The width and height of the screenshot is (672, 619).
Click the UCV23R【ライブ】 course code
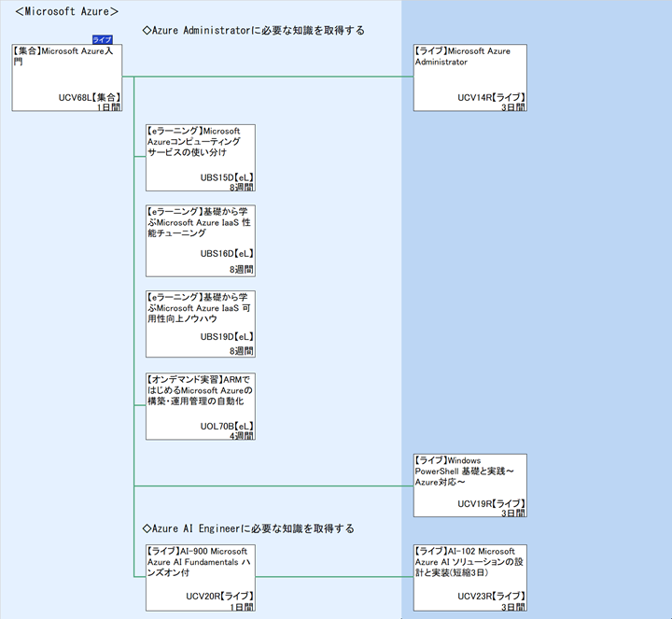(491, 596)
